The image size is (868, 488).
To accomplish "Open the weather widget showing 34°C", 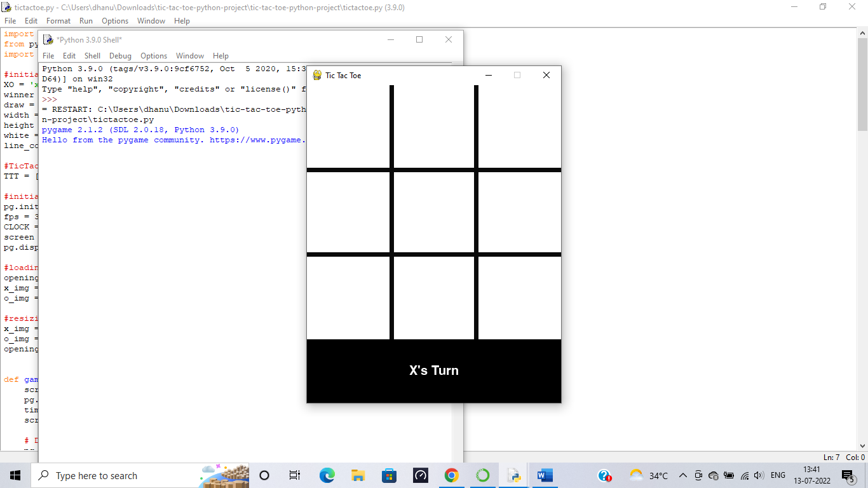I will click(x=648, y=475).
